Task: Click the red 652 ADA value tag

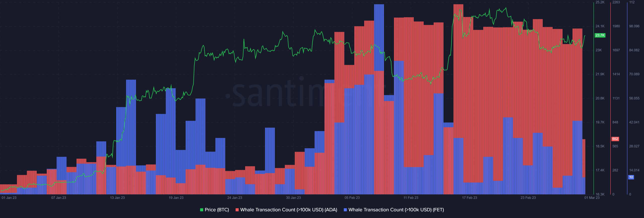Action: pos(615,139)
